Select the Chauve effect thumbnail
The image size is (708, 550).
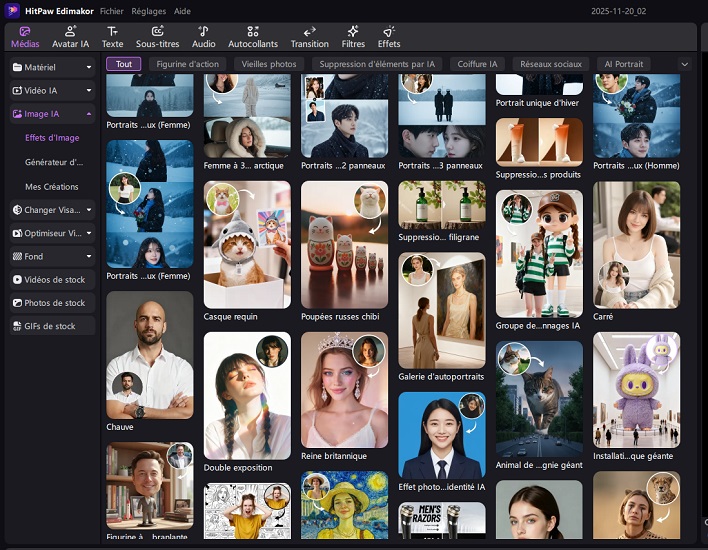[x=149, y=355]
